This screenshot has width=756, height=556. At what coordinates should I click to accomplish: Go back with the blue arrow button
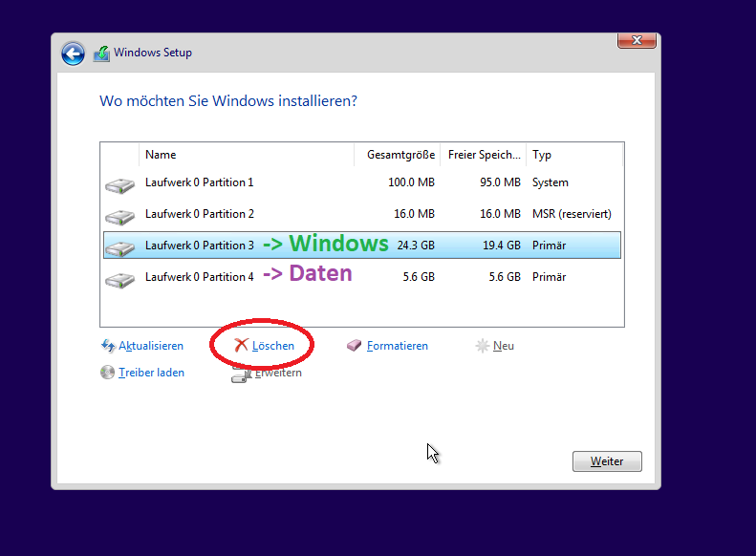tap(73, 53)
